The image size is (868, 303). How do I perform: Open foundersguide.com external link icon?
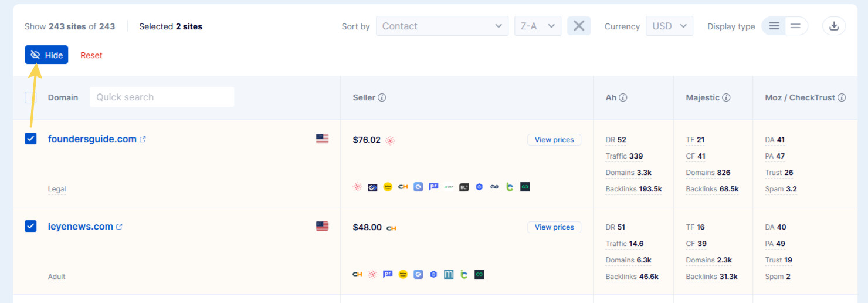click(143, 139)
